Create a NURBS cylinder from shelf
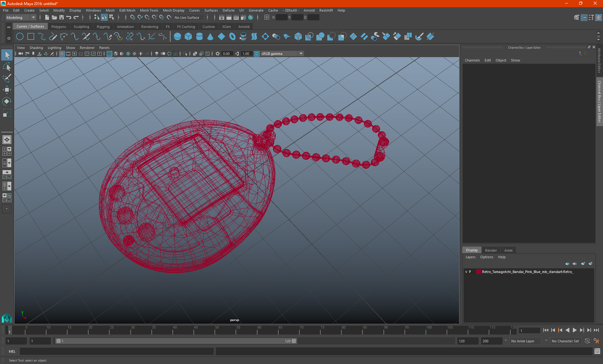The width and height of the screenshot is (603, 364). click(199, 37)
